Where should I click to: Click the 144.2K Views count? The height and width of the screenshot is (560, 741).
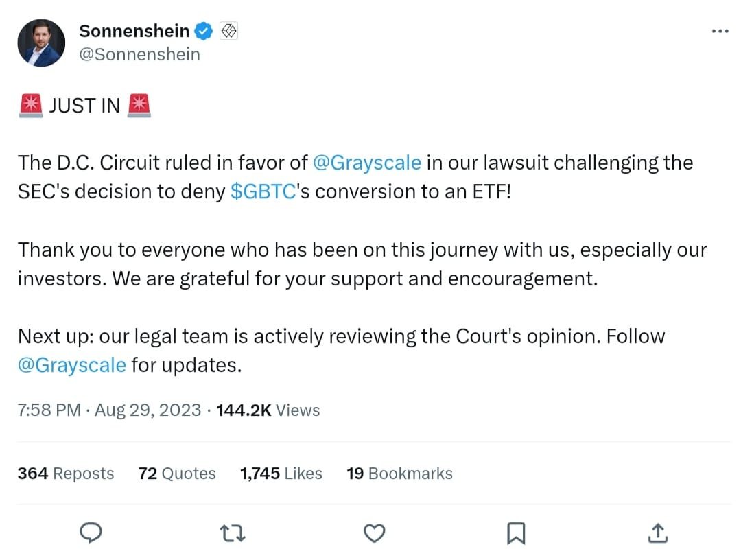click(x=268, y=410)
